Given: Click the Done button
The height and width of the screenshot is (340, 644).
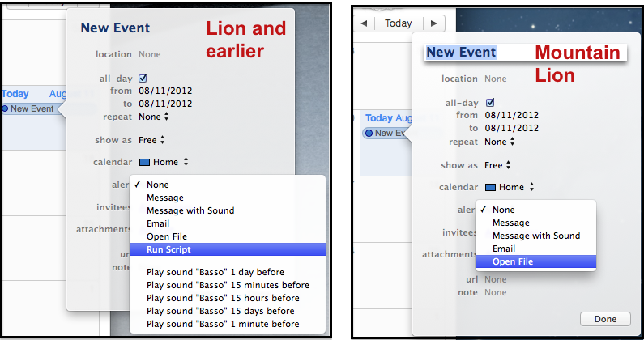Looking at the screenshot, I should [x=605, y=319].
